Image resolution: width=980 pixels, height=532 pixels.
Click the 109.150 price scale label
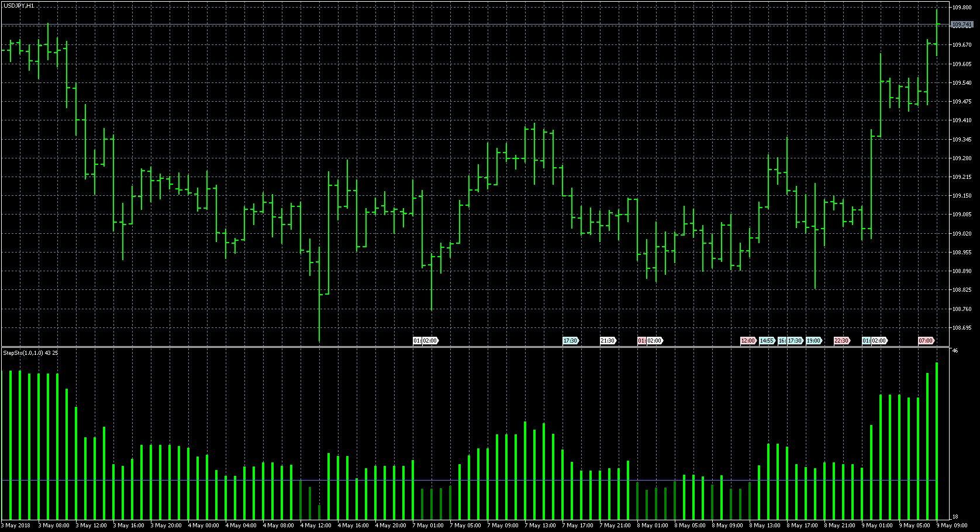[x=962, y=196]
